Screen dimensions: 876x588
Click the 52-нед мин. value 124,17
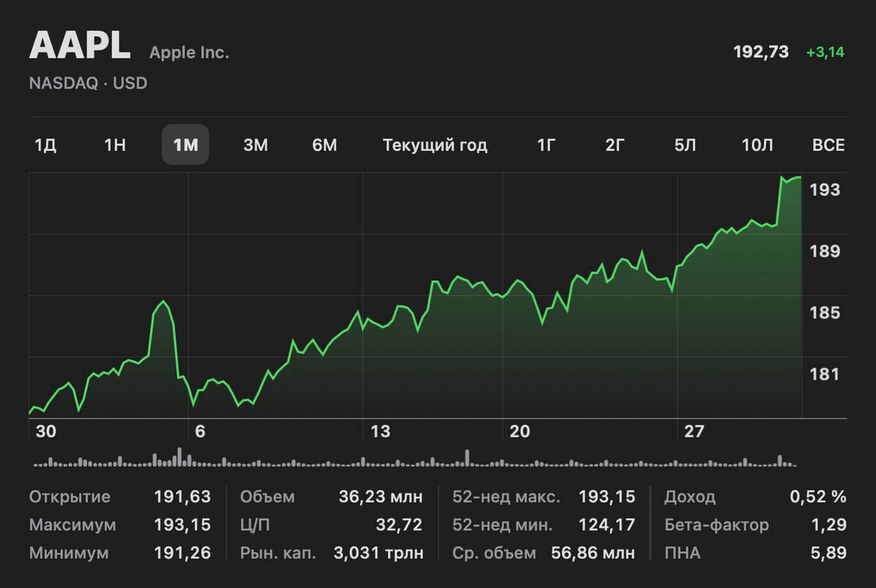607,525
